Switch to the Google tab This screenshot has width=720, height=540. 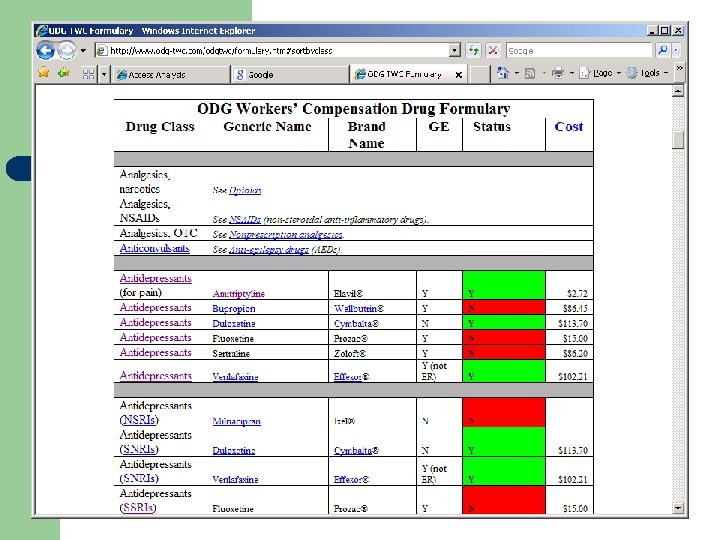coord(290,74)
